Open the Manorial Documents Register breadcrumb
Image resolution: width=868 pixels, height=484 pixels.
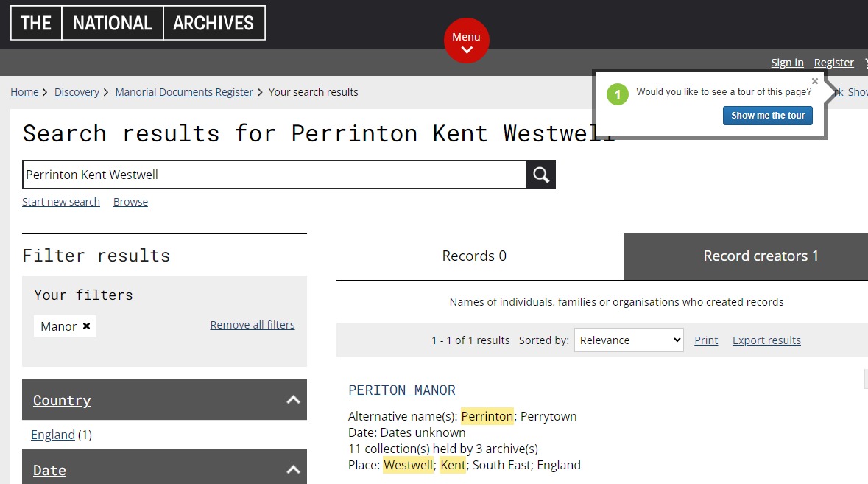tap(184, 92)
